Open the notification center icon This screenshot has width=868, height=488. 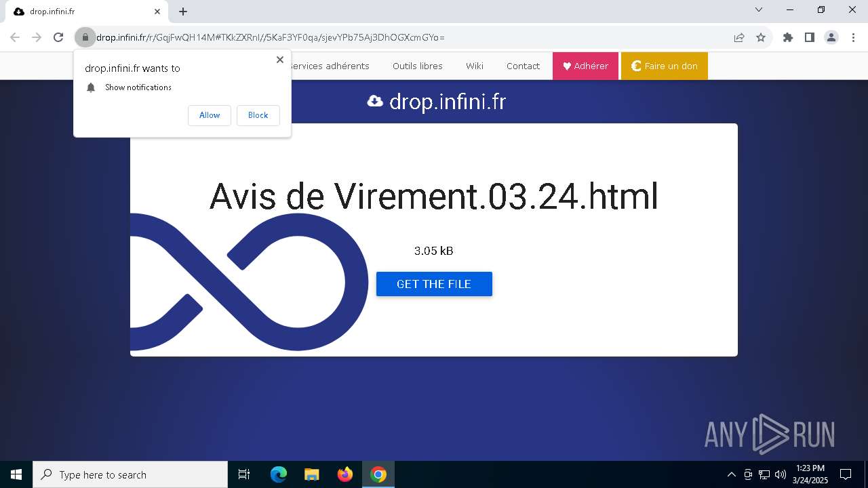pos(846,474)
